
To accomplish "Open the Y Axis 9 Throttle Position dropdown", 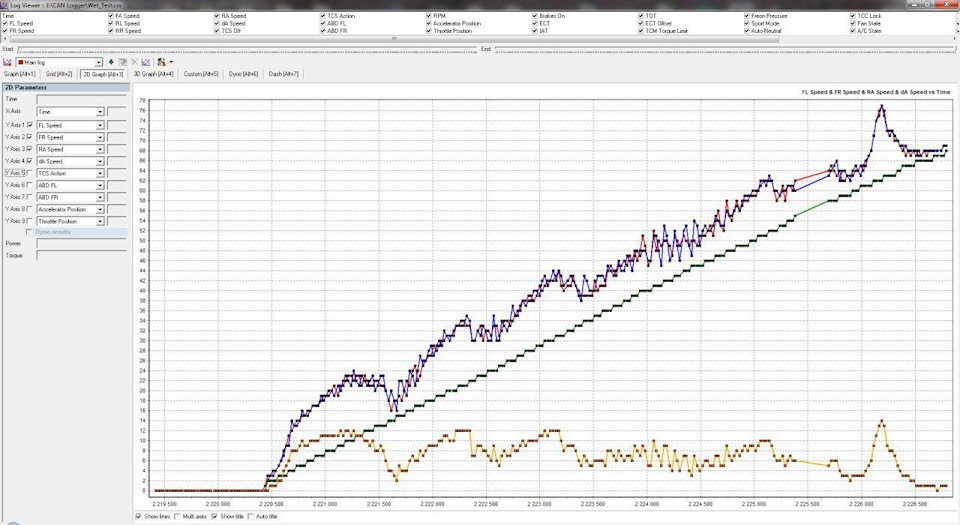I will tap(100, 222).
